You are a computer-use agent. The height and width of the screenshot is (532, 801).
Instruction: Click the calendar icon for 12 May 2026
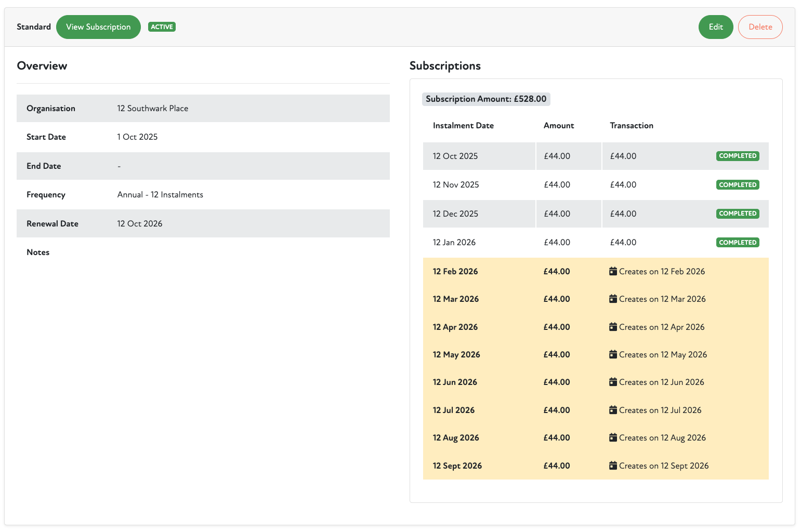pos(613,354)
